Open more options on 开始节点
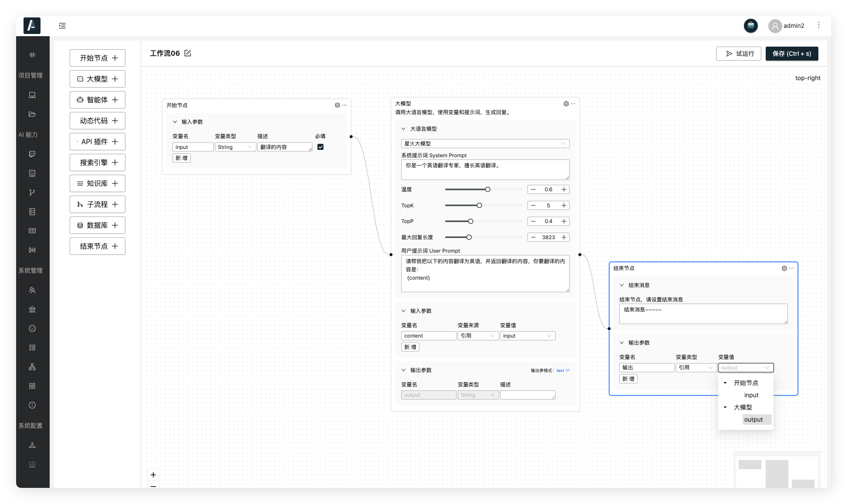 [x=345, y=105]
